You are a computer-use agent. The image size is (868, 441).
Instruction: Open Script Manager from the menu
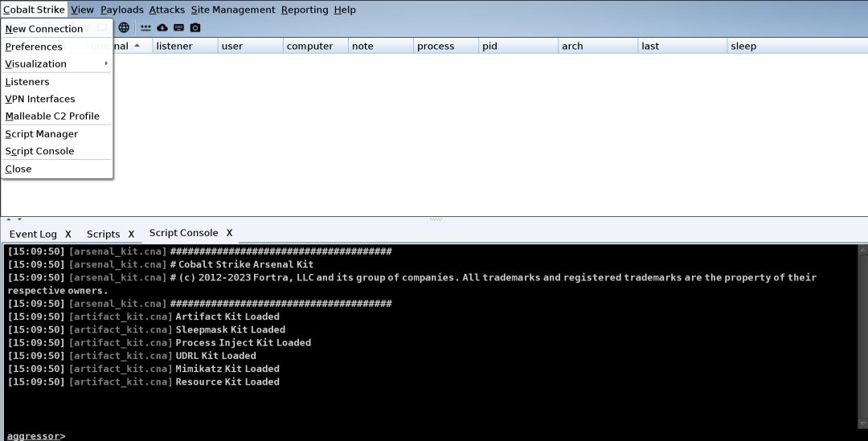pyautogui.click(x=57, y=134)
